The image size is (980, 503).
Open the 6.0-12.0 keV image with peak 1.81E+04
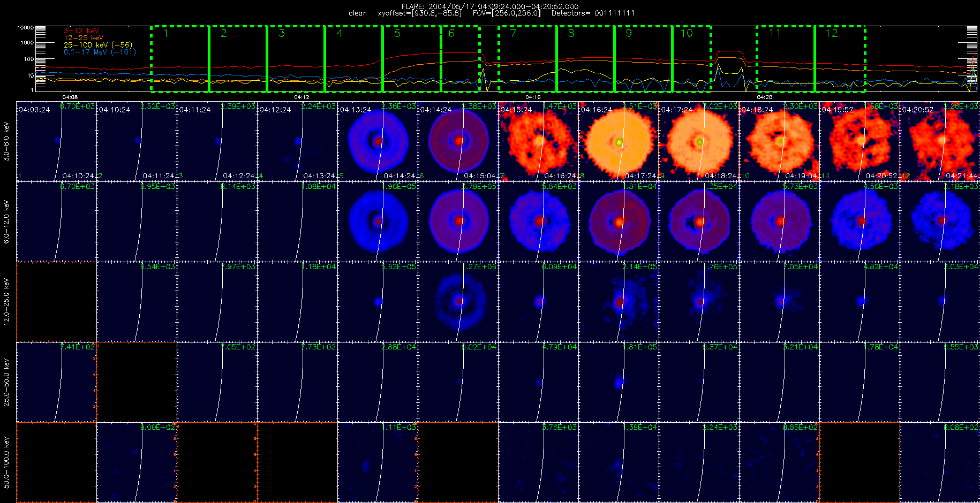coord(619,222)
